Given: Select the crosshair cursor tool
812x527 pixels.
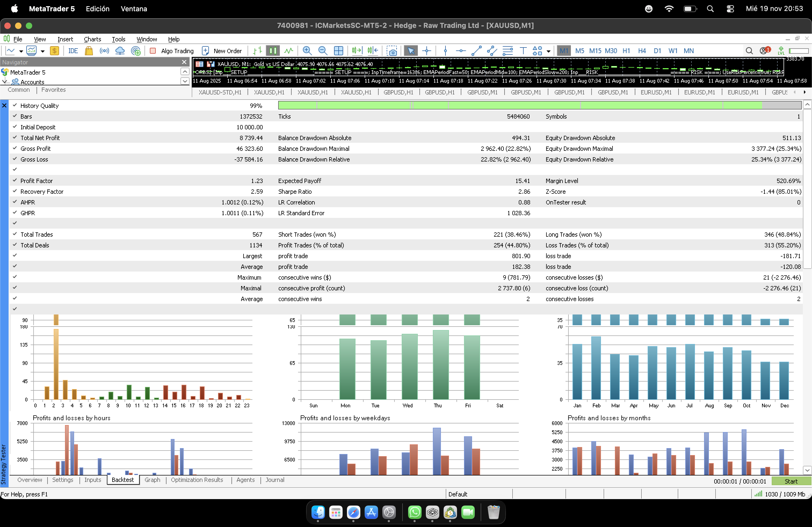Looking at the screenshot, I should click(x=426, y=51).
